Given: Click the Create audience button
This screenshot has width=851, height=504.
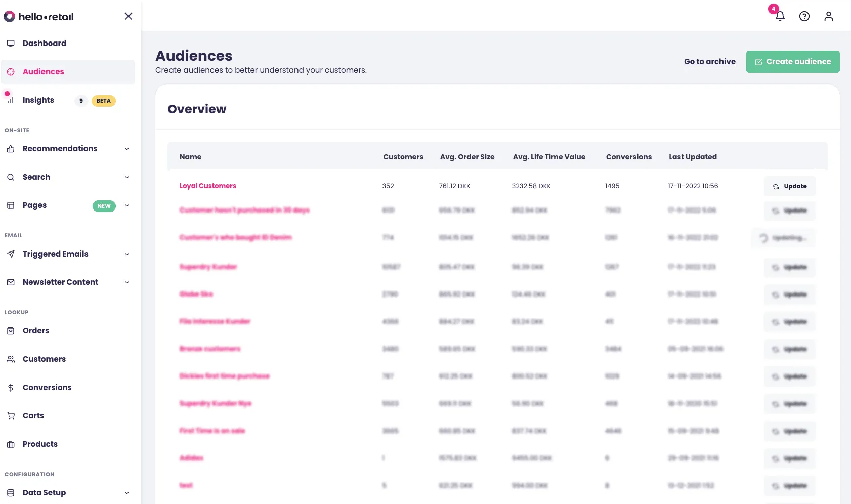Looking at the screenshot, I should 792,61.
